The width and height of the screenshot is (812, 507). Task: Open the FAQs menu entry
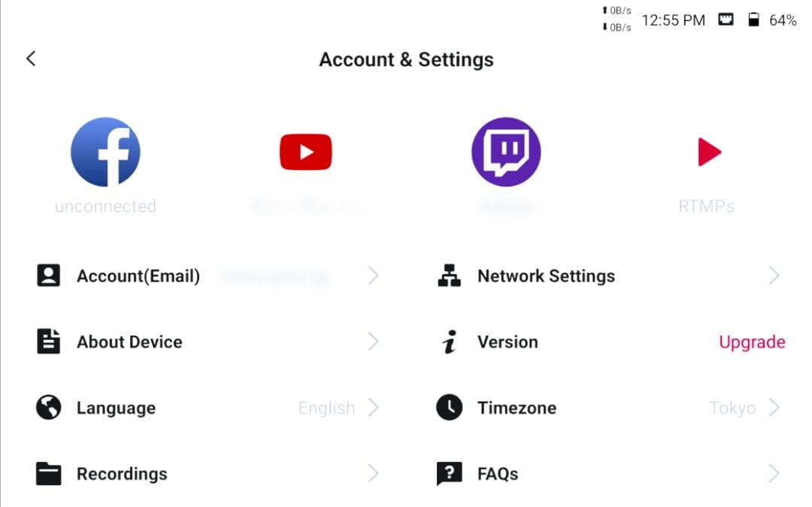[x=498, y=474]
